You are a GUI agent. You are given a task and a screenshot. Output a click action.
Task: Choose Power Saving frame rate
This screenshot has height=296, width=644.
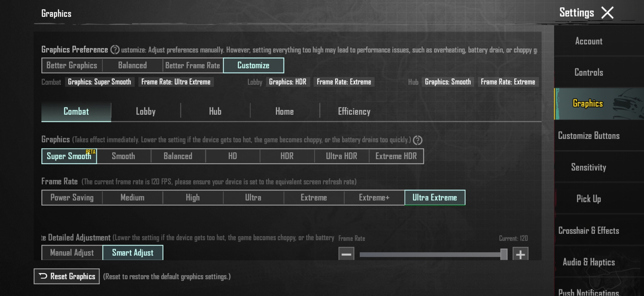[72, 197]
